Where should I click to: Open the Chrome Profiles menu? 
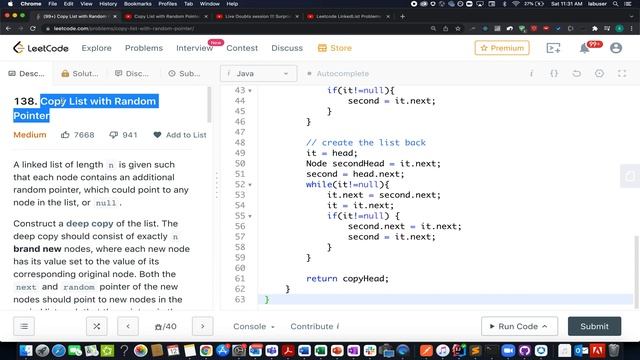tap(168, 4)
